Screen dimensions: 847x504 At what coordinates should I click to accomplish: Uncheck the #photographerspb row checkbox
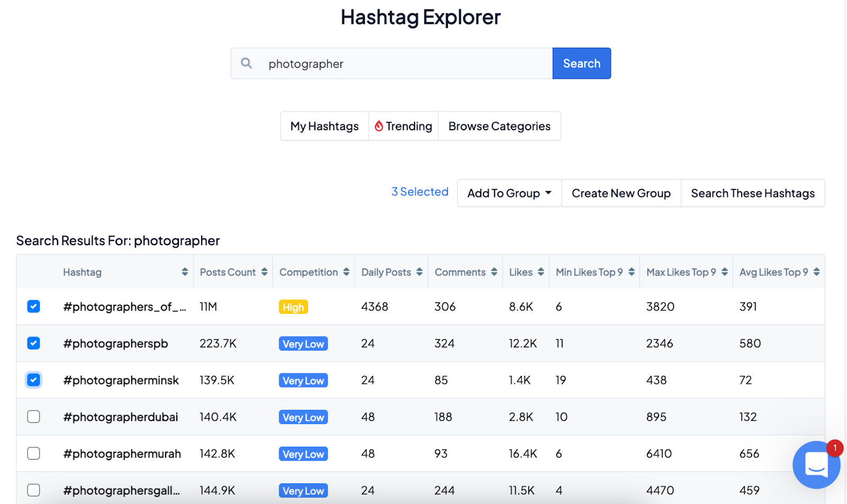33,343
